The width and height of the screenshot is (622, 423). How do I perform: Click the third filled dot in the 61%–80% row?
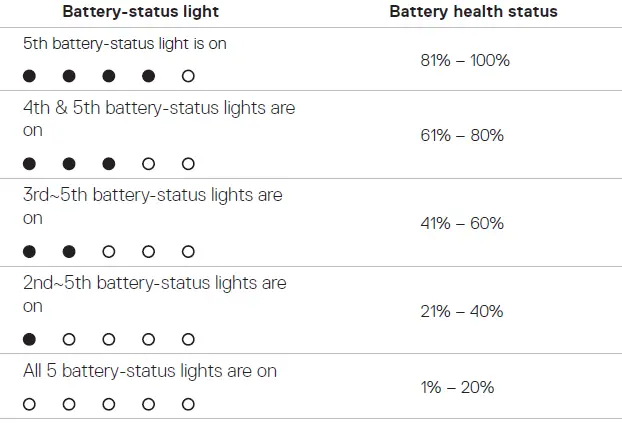[109, 164]
